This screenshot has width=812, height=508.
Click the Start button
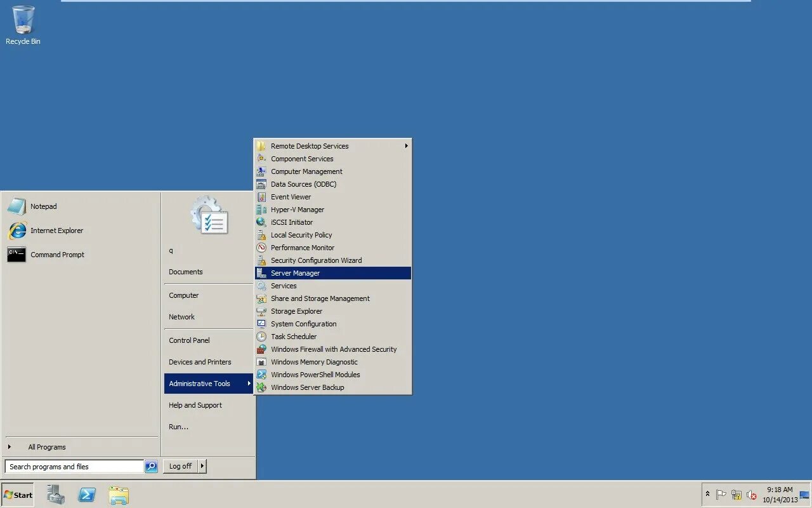18,495
